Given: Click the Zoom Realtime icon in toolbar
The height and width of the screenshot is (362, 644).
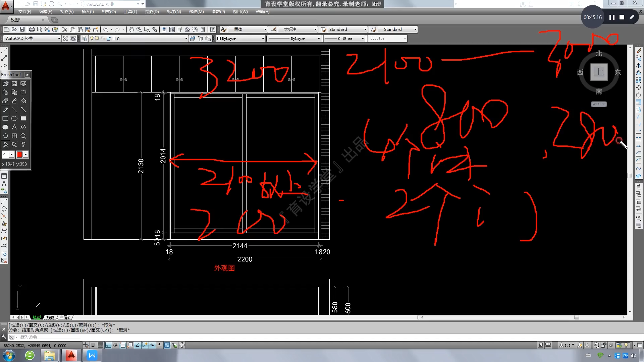Looking at the screenshot, I should click(139, 29).
